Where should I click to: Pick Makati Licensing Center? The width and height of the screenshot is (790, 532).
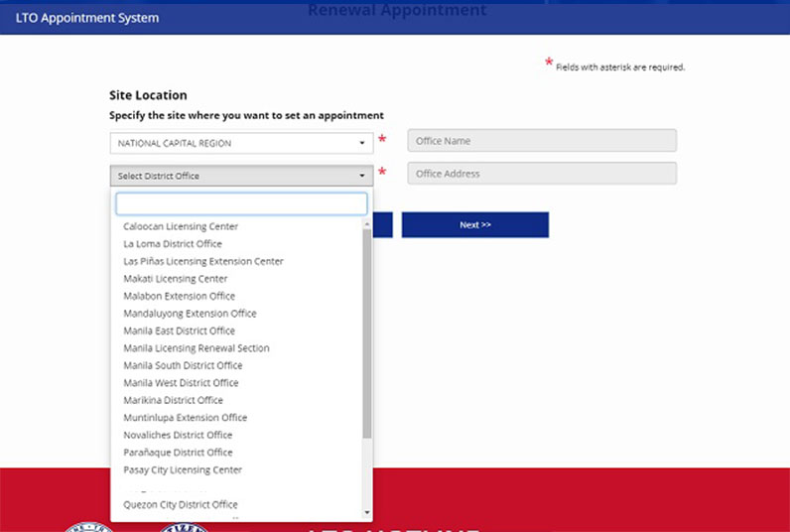pos(176,279)
